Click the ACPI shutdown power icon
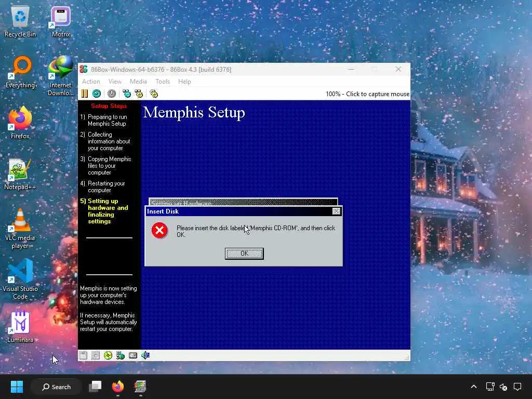The width and height of the screenshot is (532, 399). (x=112, y=94)
